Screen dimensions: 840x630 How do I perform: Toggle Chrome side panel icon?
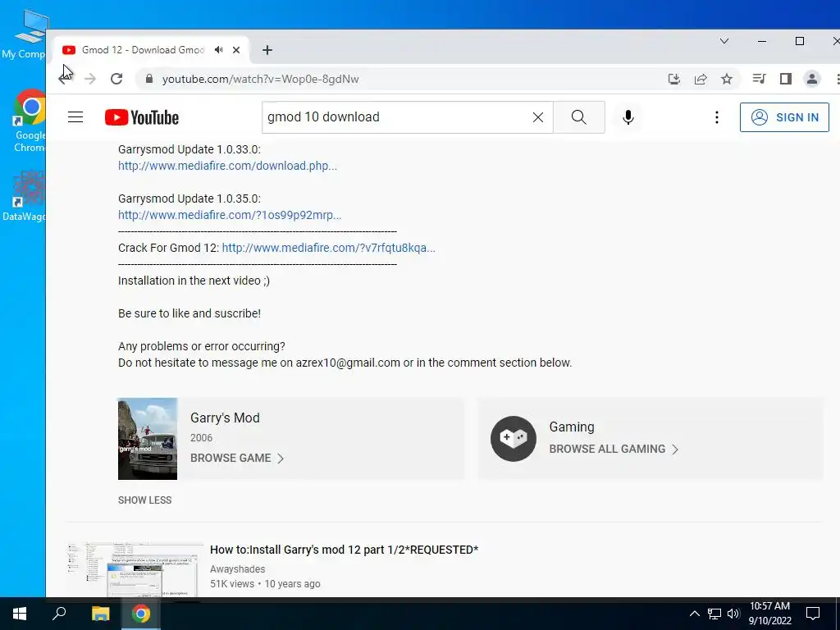785,80
